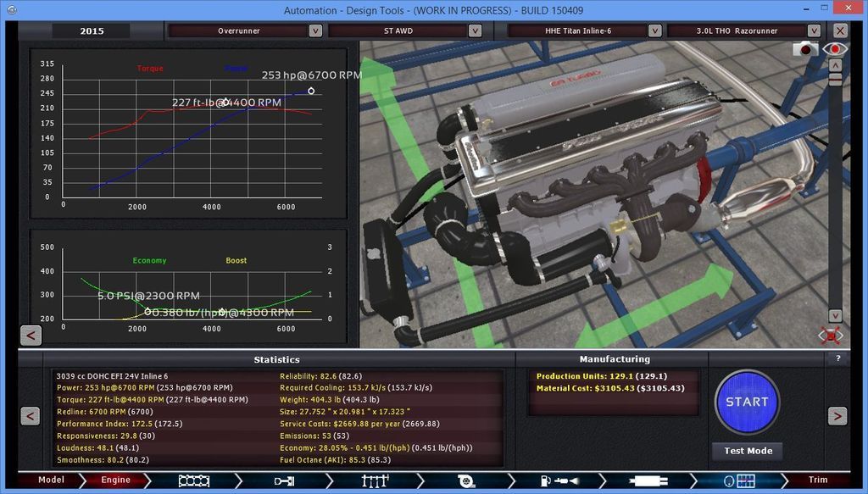Click arrow next to ST AWD
Screen dimensions: 868x494
475,31
